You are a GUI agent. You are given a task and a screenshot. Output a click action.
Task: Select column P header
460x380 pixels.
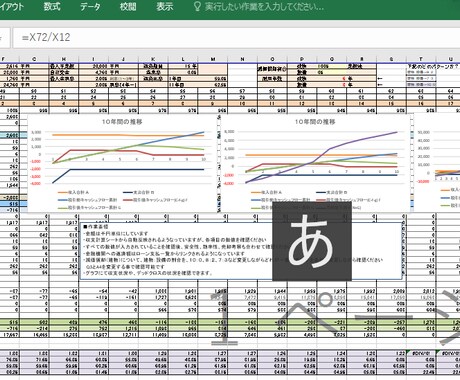302,59
